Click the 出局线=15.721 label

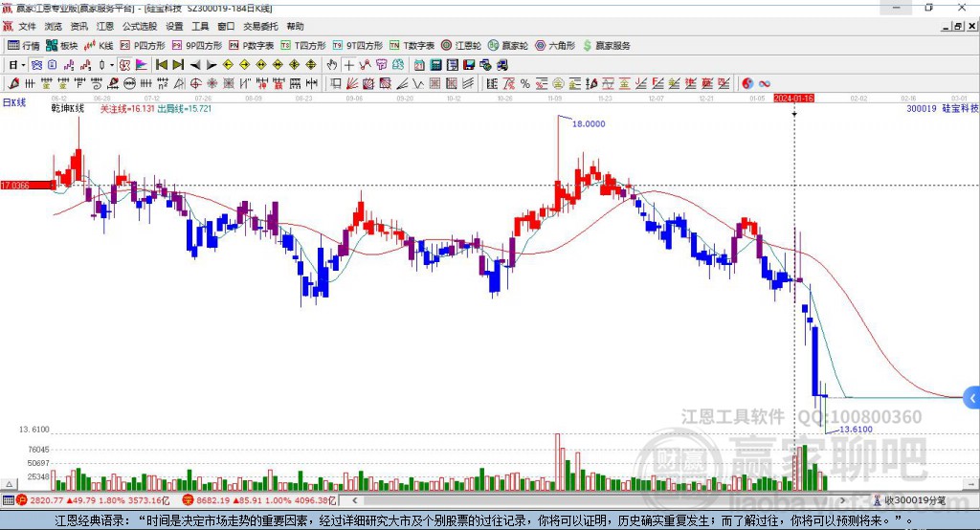[185, 108]
